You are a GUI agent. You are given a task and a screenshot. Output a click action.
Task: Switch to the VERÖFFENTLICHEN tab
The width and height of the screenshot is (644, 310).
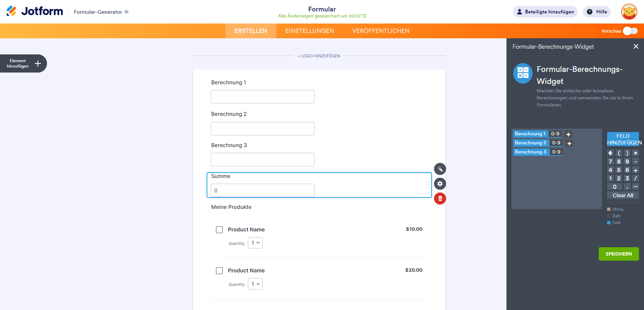(381, 31)
